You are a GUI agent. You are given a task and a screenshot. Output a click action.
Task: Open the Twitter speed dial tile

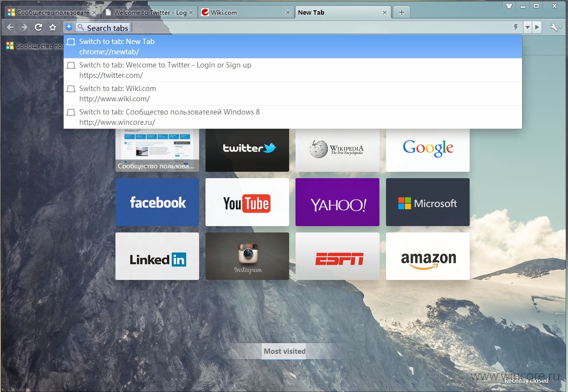tap(247, 150)
